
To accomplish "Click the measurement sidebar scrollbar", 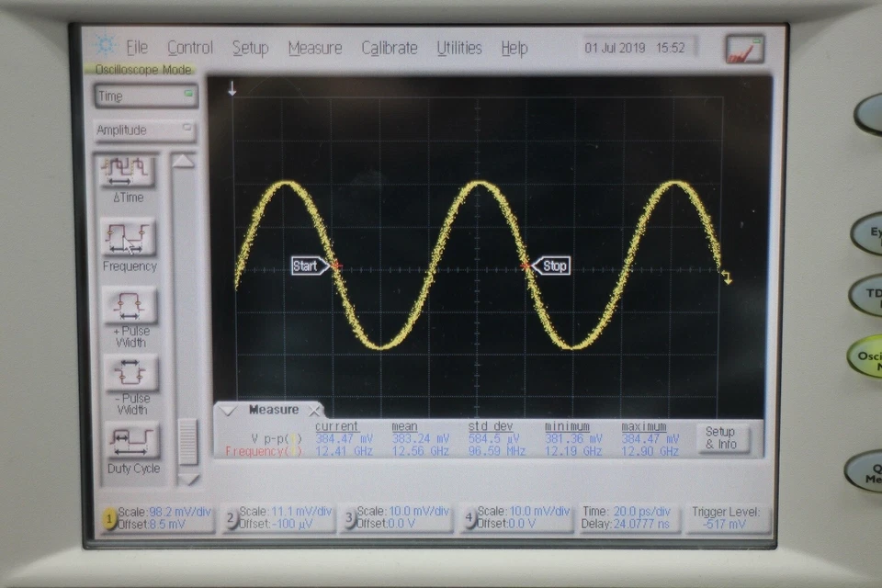I will pyautogui.click(x=188, y=441).
